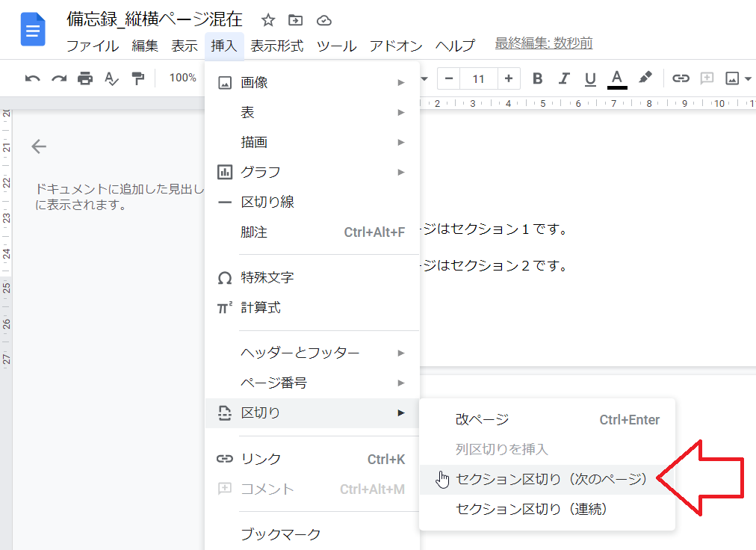Viewport: 756px width, 550px height.
Task: Open the アドオン menu
Action: (x=396, y=46)
